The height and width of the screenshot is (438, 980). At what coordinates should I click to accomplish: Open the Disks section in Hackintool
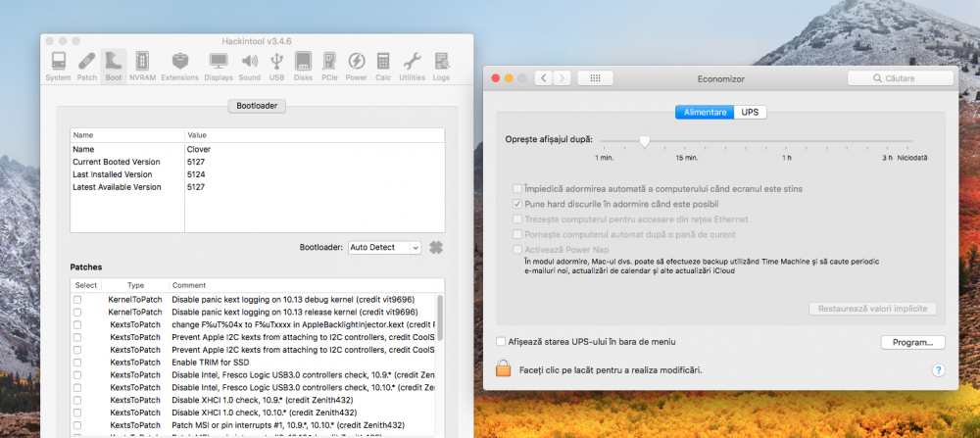(x=303, y=67)
